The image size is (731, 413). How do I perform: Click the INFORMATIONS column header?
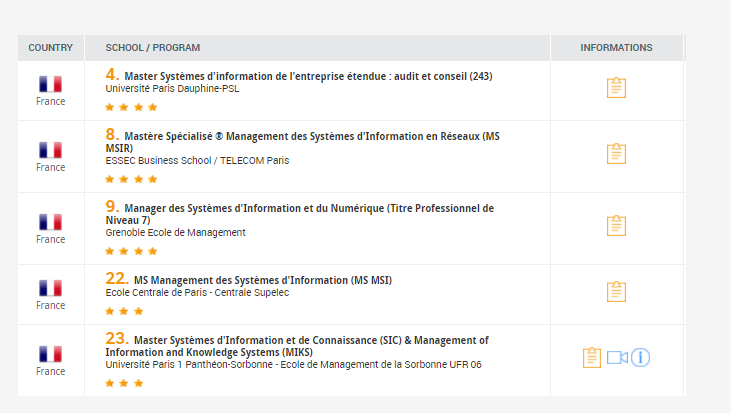[616, 48]
